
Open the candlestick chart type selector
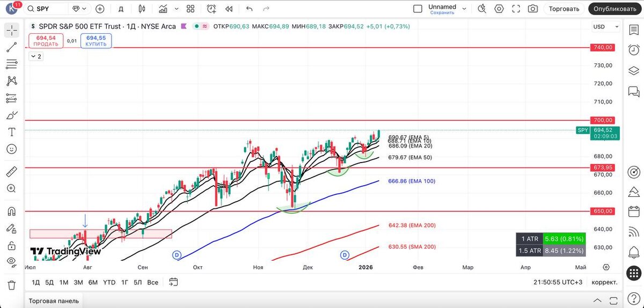click(142, 9)
